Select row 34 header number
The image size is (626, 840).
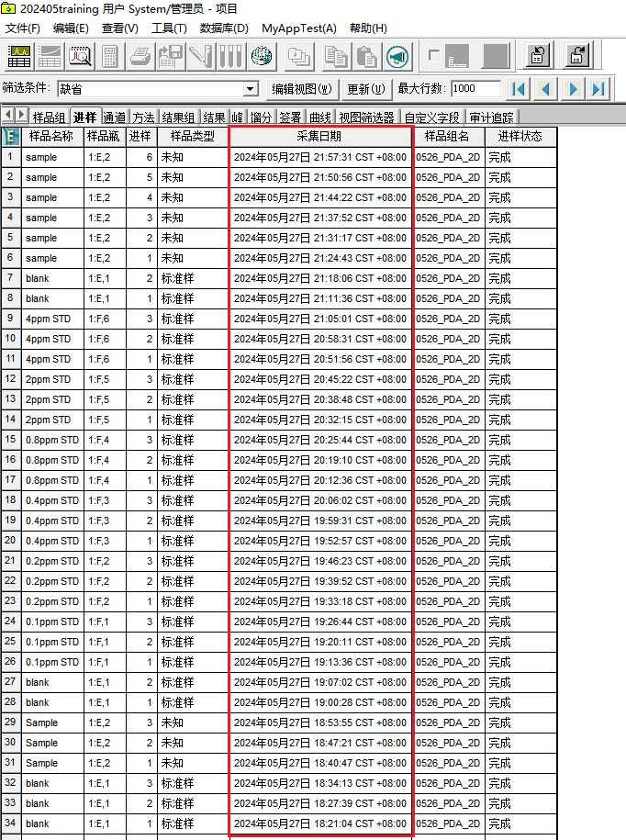click(10, 823)
